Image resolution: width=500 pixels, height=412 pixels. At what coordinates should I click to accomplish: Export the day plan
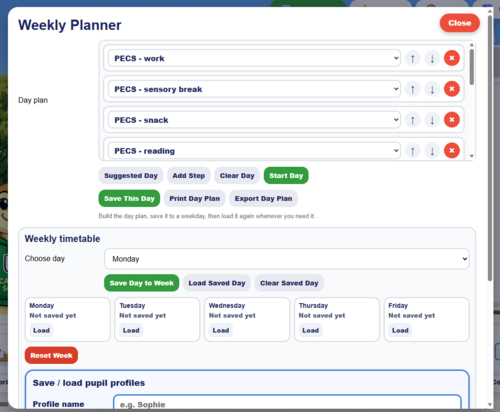pos(263,199)
